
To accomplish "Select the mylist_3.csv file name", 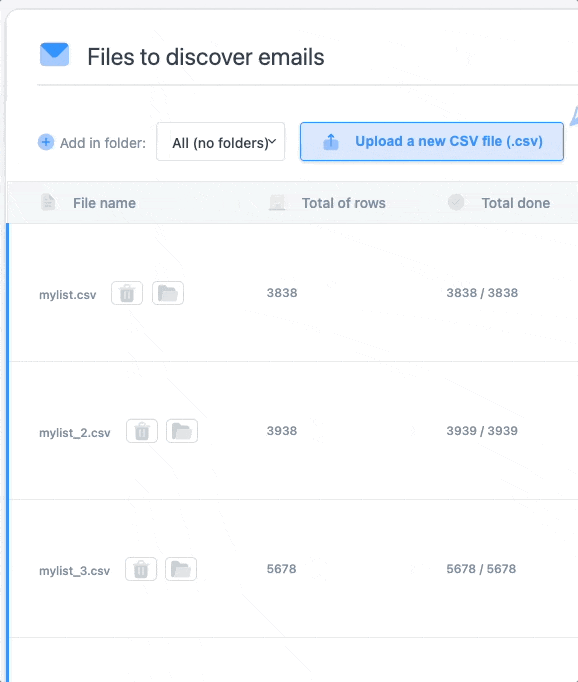I will (x=74, y=571).
